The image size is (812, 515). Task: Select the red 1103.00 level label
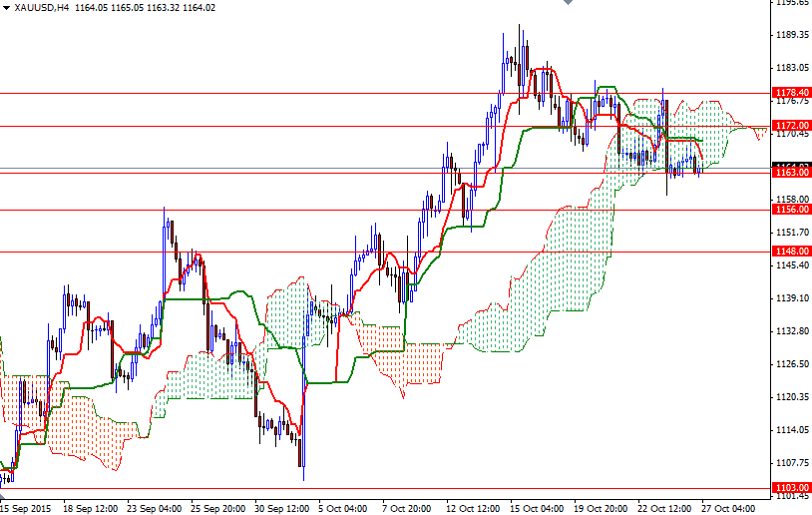tap(791, 487)
